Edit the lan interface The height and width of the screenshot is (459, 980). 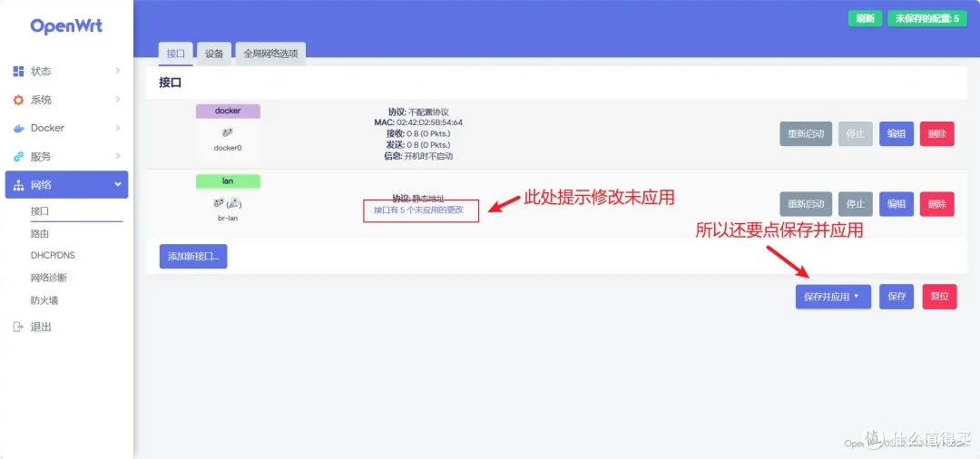pyautogui.click(x=897, y=203)
